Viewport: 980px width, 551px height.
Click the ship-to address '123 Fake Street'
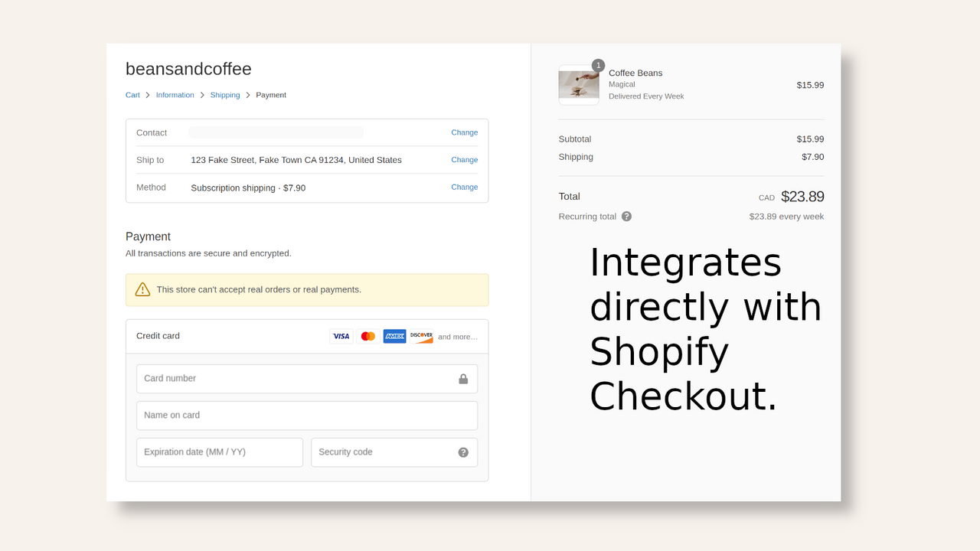pos(296,160)
